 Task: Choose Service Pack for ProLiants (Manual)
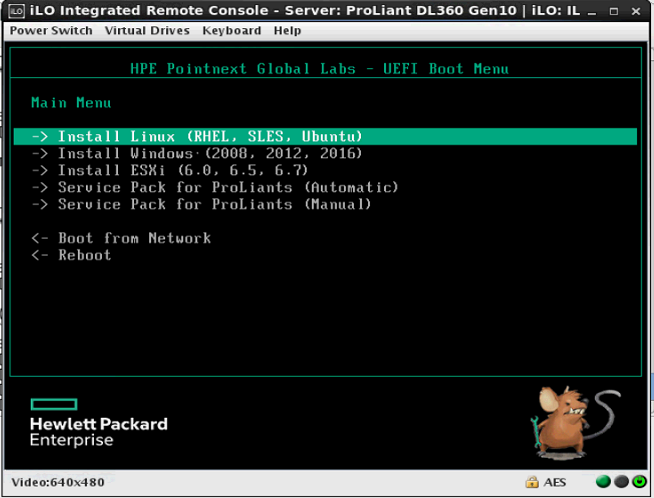pos(201,204)
